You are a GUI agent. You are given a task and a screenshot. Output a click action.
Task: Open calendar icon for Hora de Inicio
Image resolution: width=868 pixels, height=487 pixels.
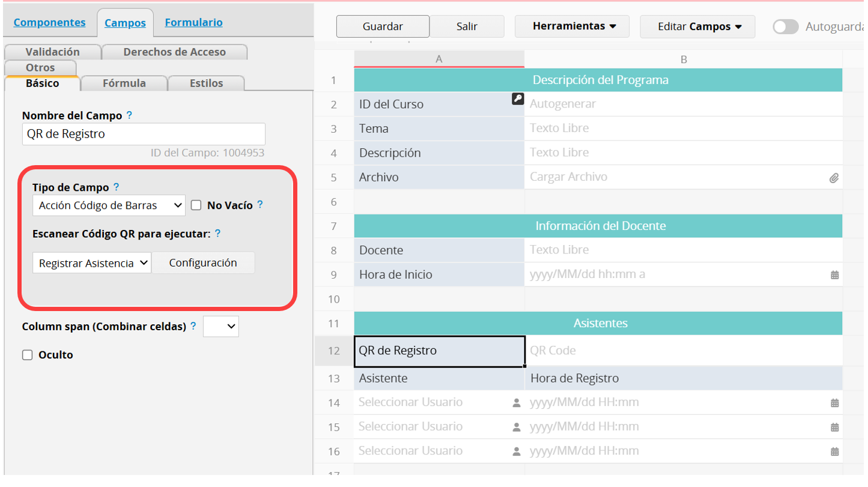tap(834, 275)
